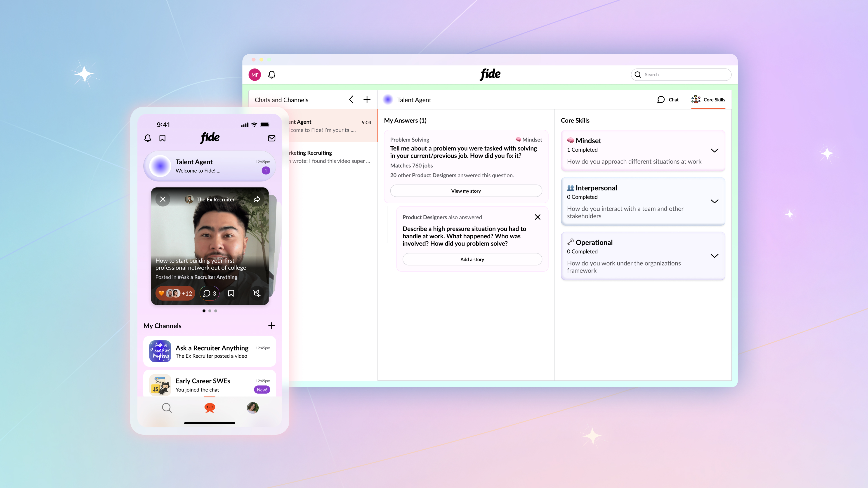The width and height of the screenshot is (868, 488).
Task: Click into the Search field
Action: pos(684,75)
